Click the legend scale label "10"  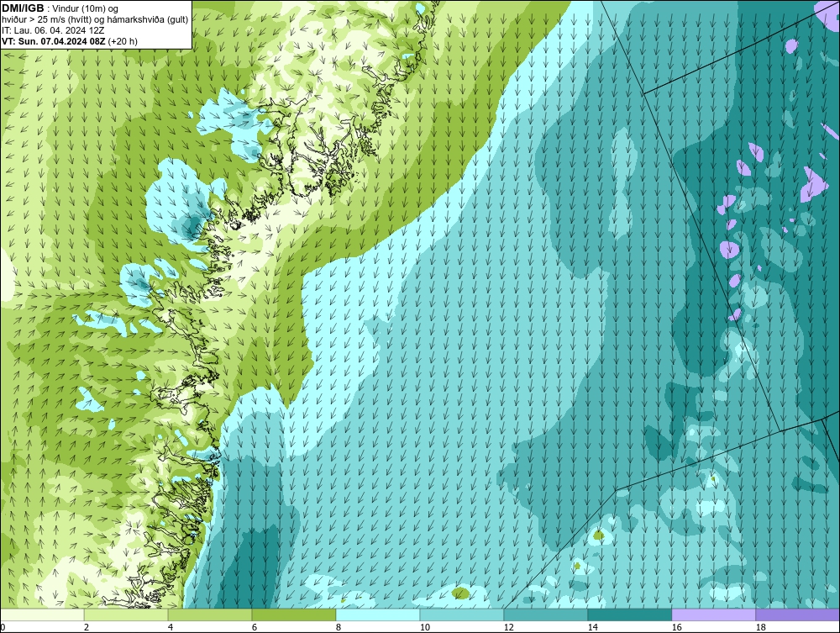tap(425, 627)
